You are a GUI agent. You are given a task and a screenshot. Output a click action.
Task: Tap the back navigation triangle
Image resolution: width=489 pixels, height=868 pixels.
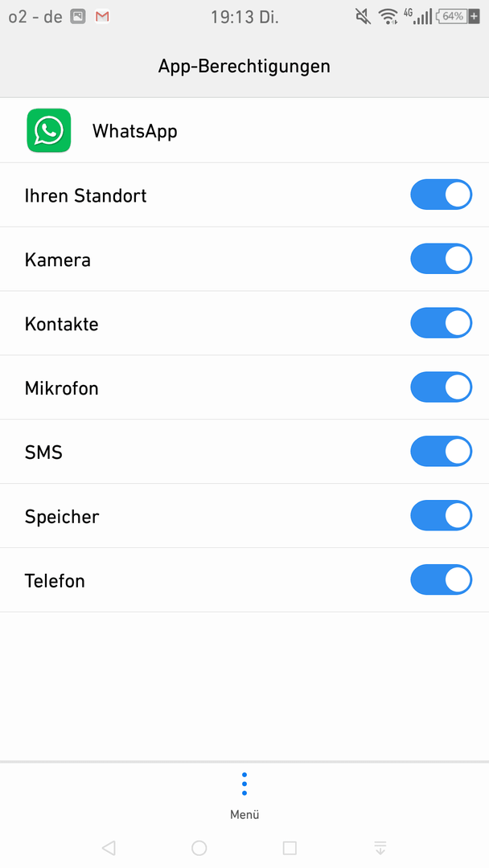coord(109,848)
